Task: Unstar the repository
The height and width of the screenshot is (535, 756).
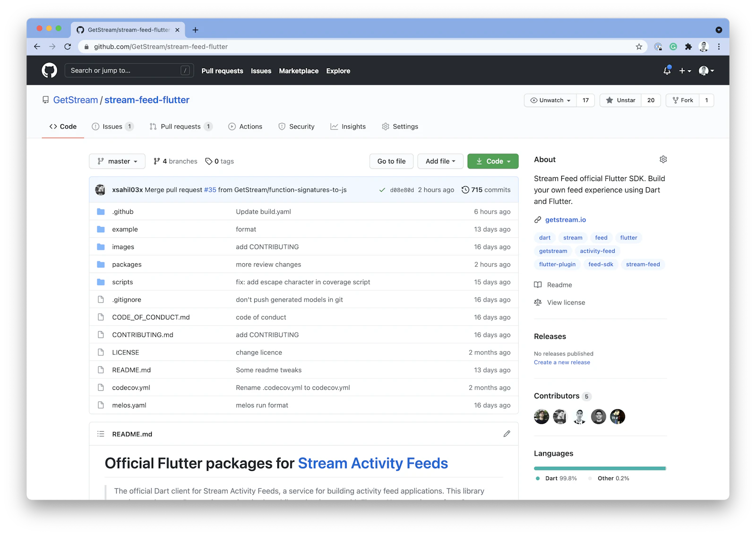Action: [x=620, y=100]
